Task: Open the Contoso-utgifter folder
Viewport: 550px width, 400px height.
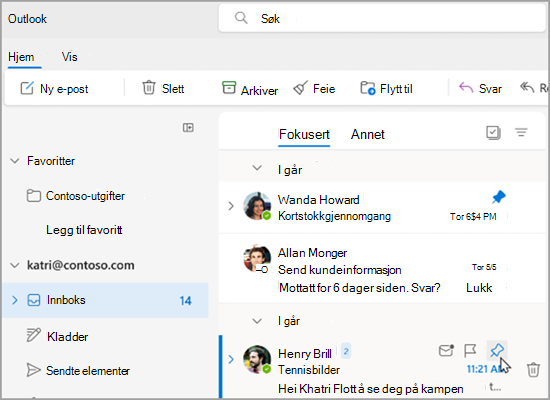Action: click(85, 196)
